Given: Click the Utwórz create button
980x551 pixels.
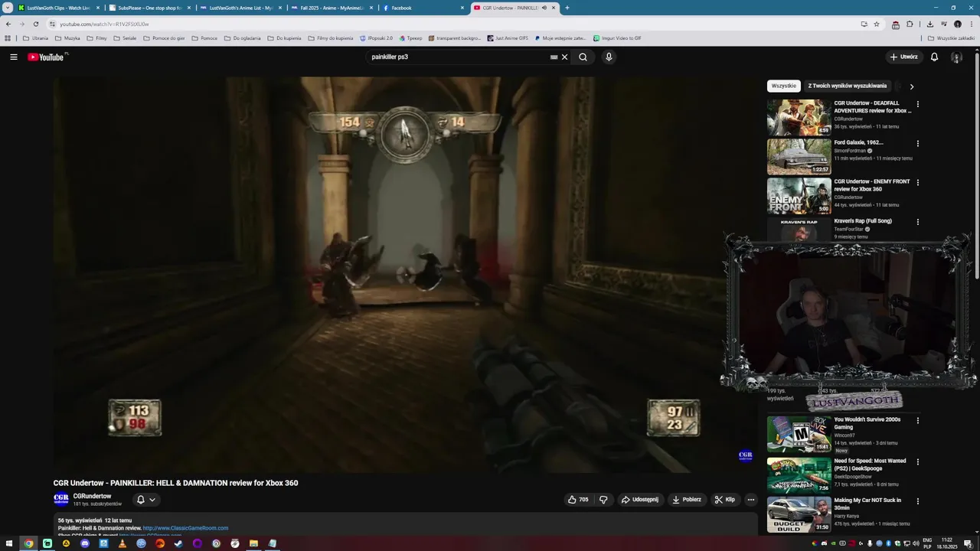Looking at the screenshot, I should (x=903, y=57).
